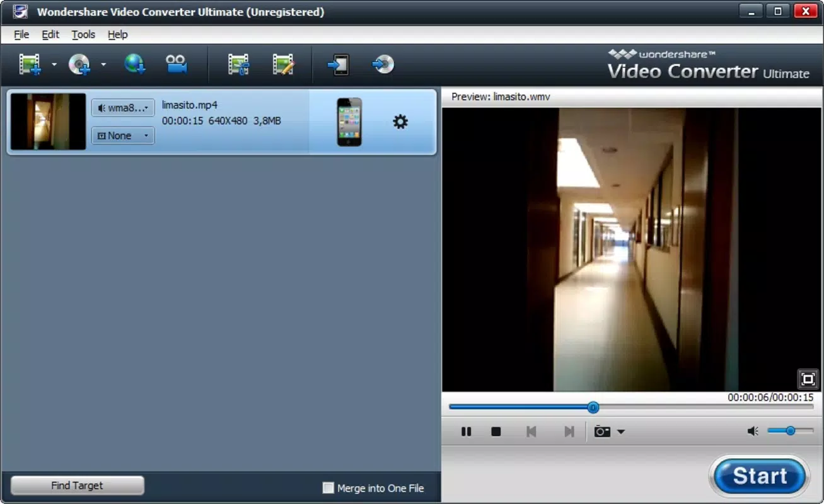Viewport: 824px width, 504px height.
Task: Stop the preview playback
Action: (496, 432)
